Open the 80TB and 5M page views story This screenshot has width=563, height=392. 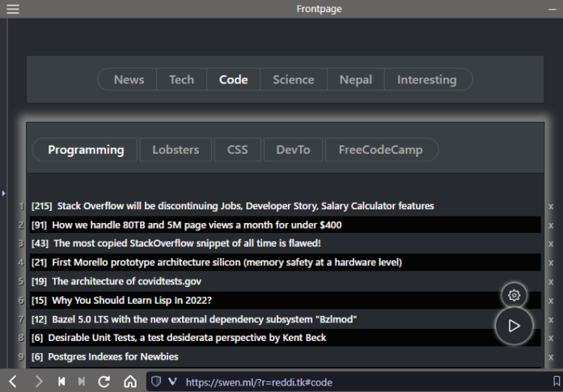(197, 225)
